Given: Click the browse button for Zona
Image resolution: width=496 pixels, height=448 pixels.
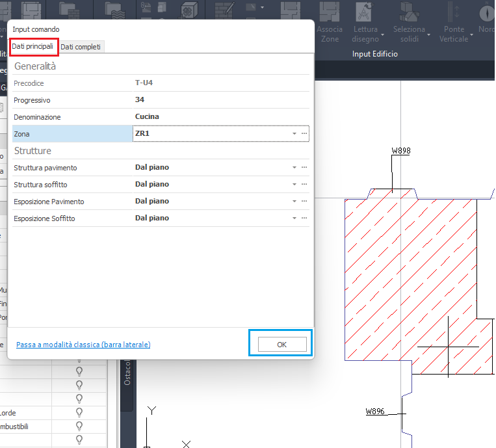Looking at the screenshot, I should [304, 133].
